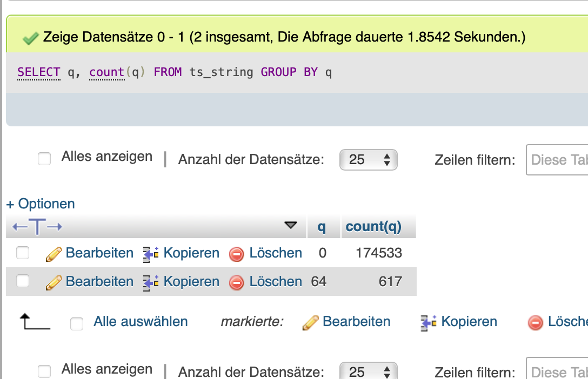The image size is (588, 379).
Task: Enable the top Alles anzeigen checkbox
Action: point(44,158)
